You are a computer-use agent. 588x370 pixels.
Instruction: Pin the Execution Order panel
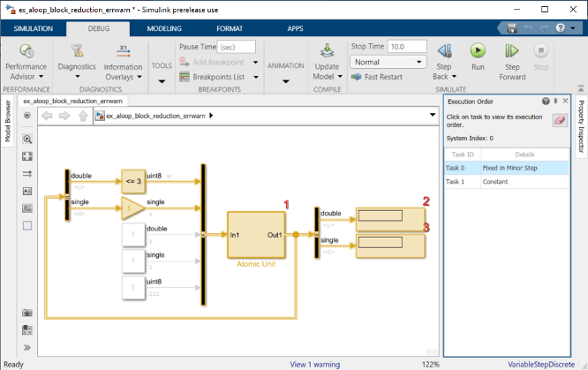[555, 101]
